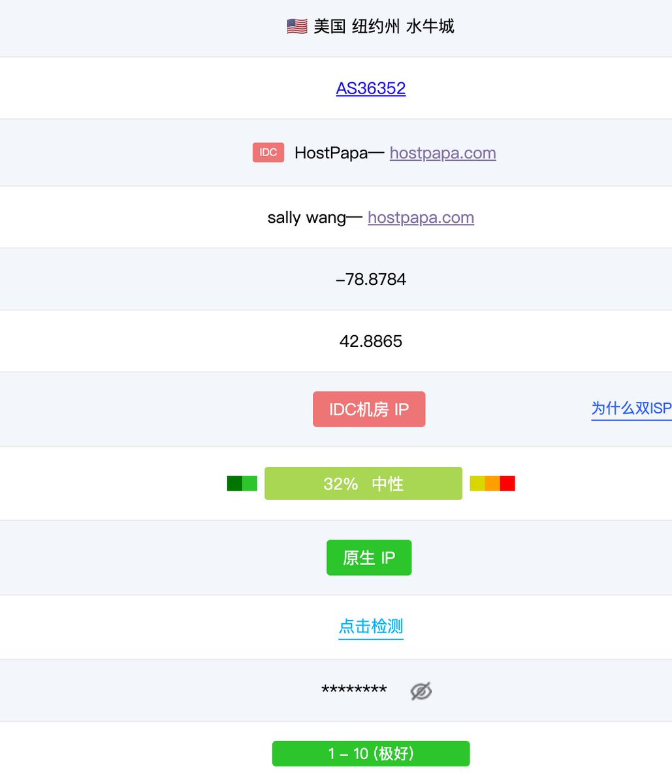Image resolution: width=672 pixels, height=784 pixels.
Task: Click the red risk swatch
Action: coord(507,483)
